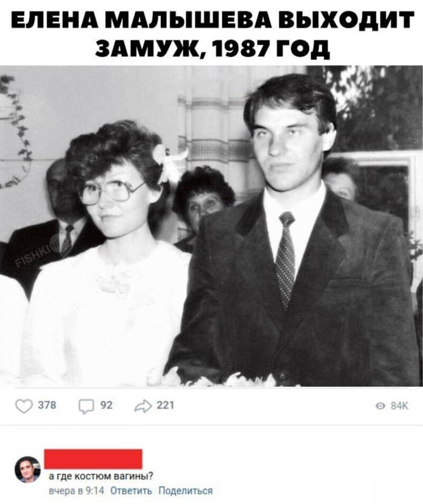Click "Поделиться" under the comment

[186, 491]
